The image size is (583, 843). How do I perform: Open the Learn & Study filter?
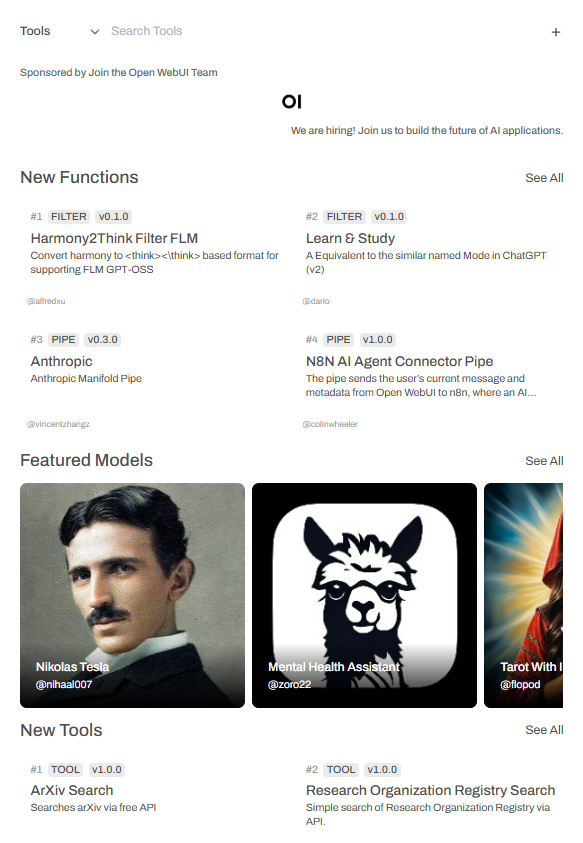pyautogui.click(x=350, y=238)
